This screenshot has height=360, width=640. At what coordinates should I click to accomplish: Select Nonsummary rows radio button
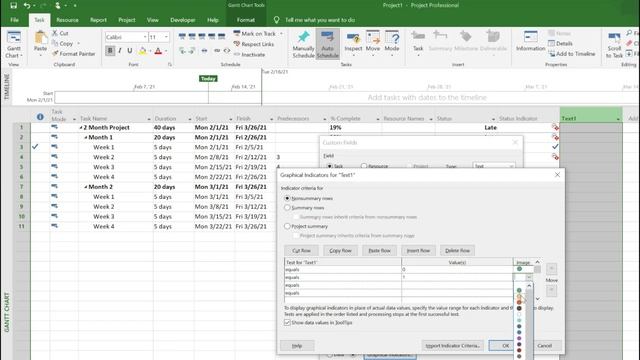[287, 198]
